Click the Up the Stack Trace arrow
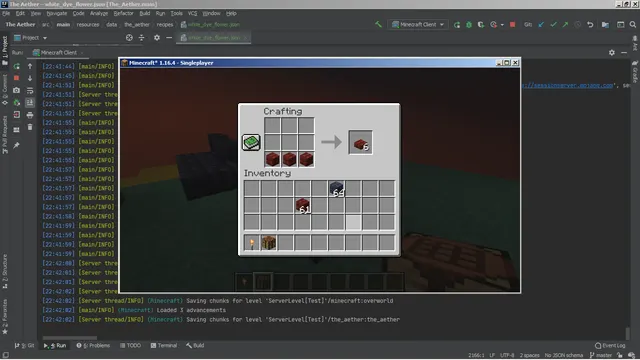The height and width of the screenshot is (360, 640). (x=30, y=66)
